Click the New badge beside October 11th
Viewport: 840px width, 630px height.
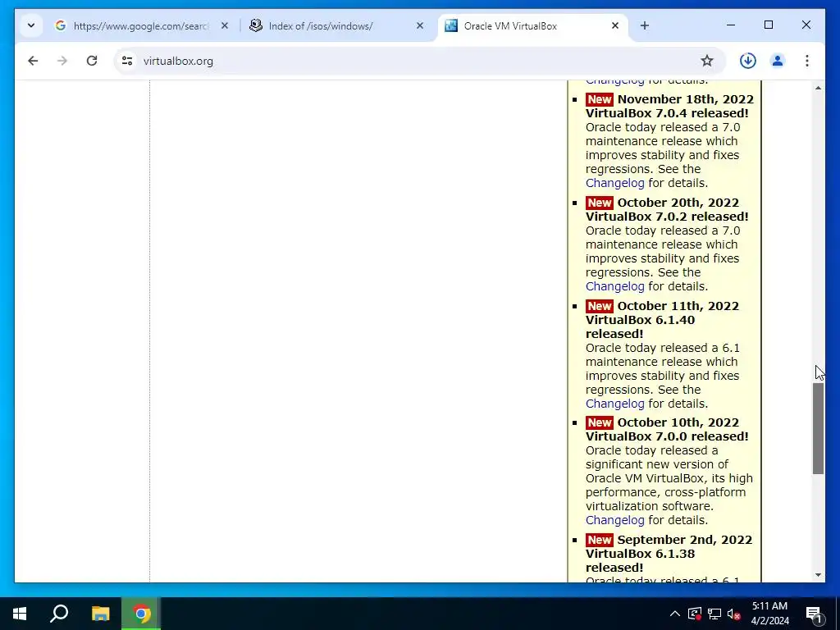[x=599, y=307]
